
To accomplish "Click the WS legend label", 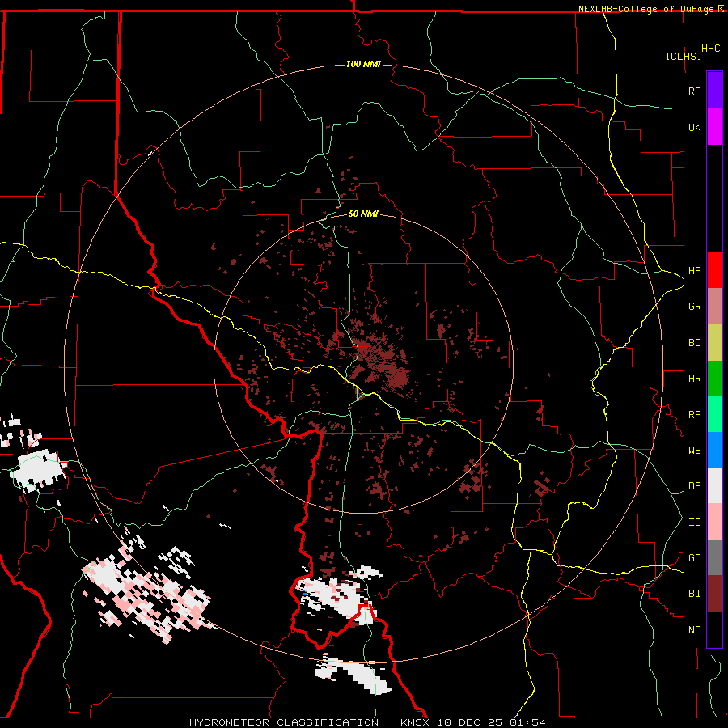I will click(695, 451).
